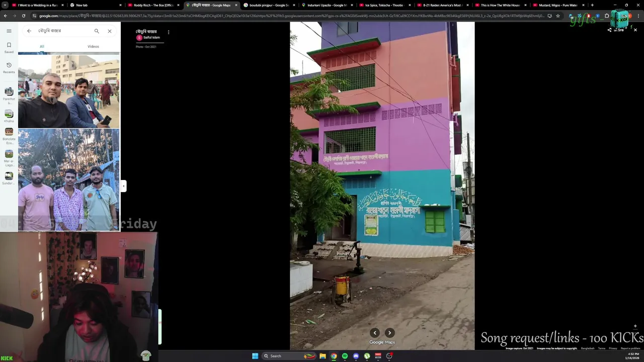Zoom in with the plus button
Viewport: 644px width, 362px height.
[635, 326]
